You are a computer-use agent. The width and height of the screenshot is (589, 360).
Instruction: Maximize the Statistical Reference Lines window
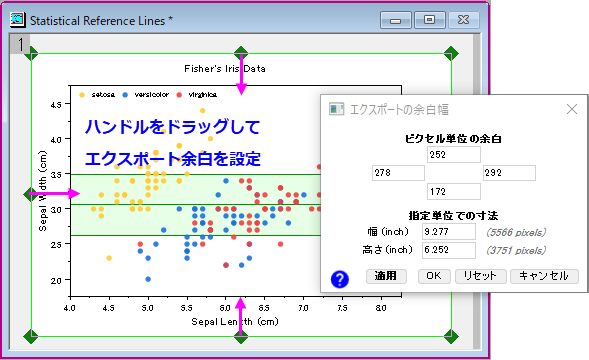[430, 20]
